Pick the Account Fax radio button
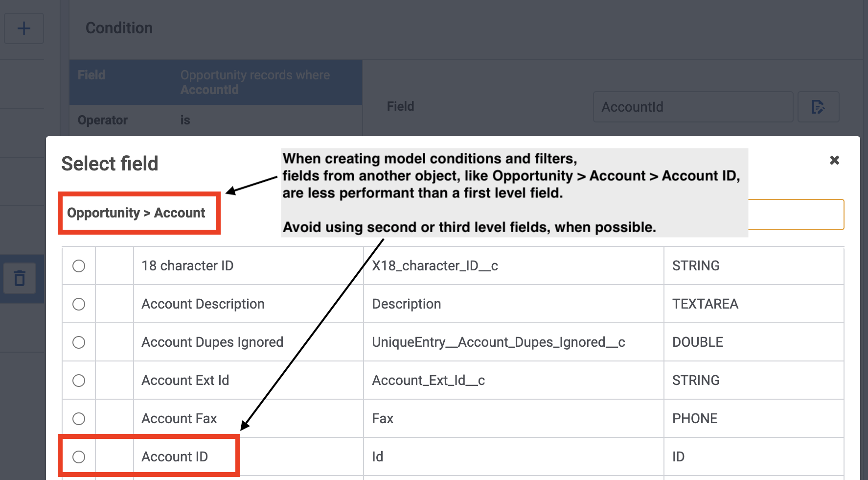868x480 pixels. click(79, 419)
